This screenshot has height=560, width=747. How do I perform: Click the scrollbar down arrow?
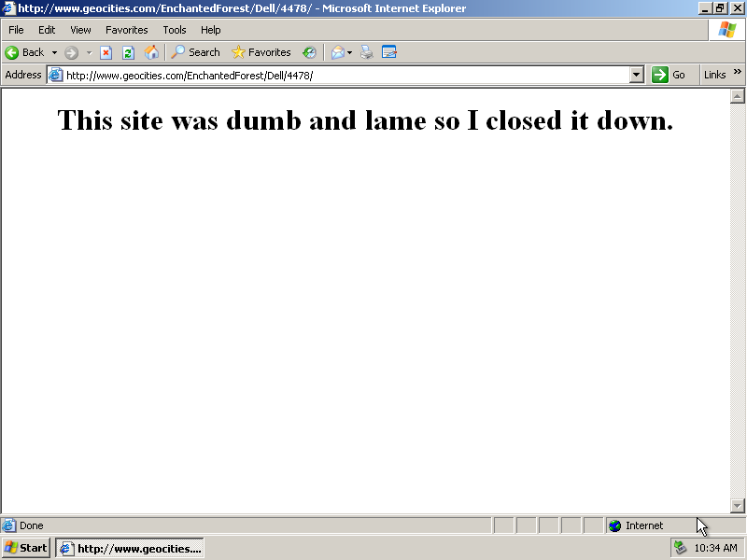[x=737, y=505]
